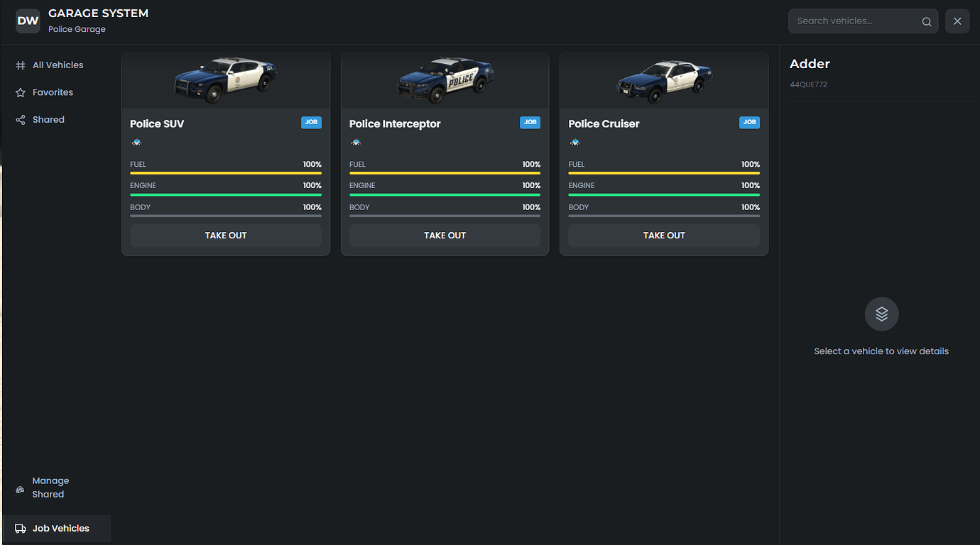This screenshot has width=980, height=545.
Task: Click inside the Search vehicles field
Action: click(852, 21)
